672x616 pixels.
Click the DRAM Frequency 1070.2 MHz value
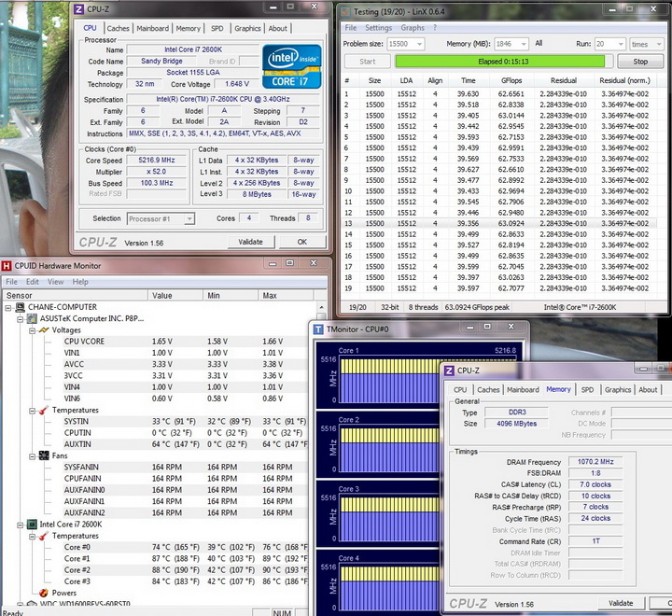(595, 462)
